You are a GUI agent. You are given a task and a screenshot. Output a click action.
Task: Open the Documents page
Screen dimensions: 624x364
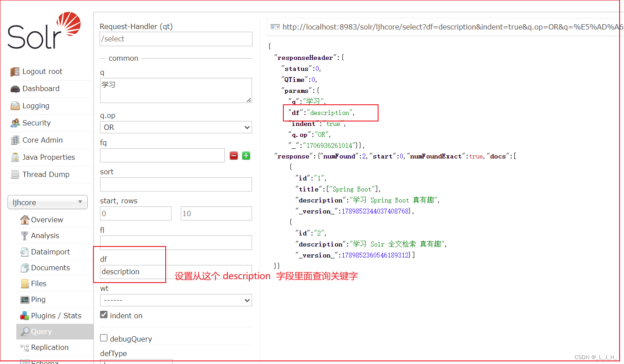click(50, 268)
